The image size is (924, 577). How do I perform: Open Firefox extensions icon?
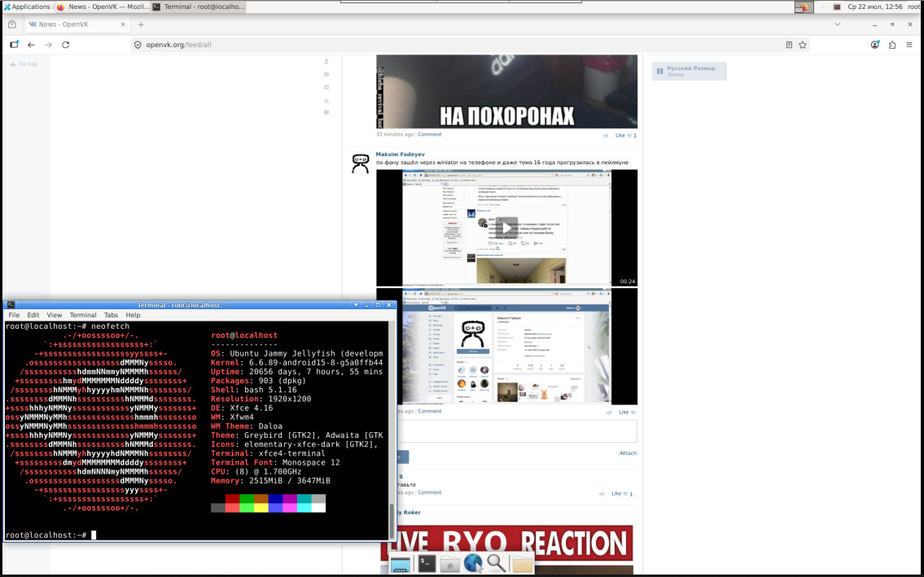coord(892,45)
